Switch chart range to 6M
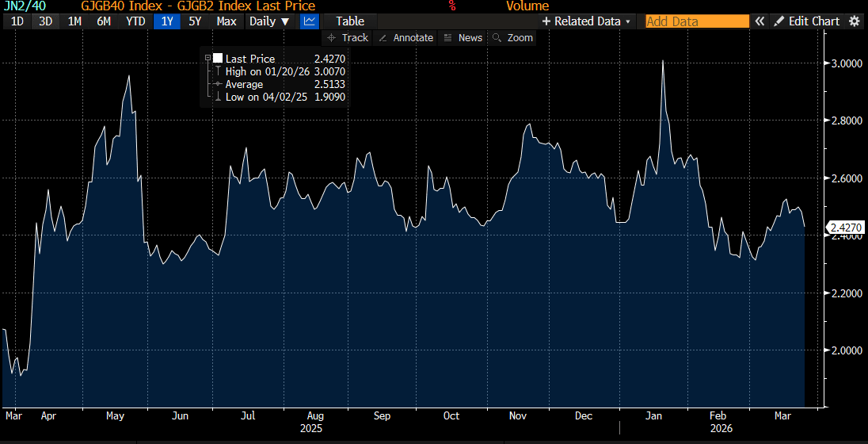Viewport: 868px width, 444px height. 104,21
